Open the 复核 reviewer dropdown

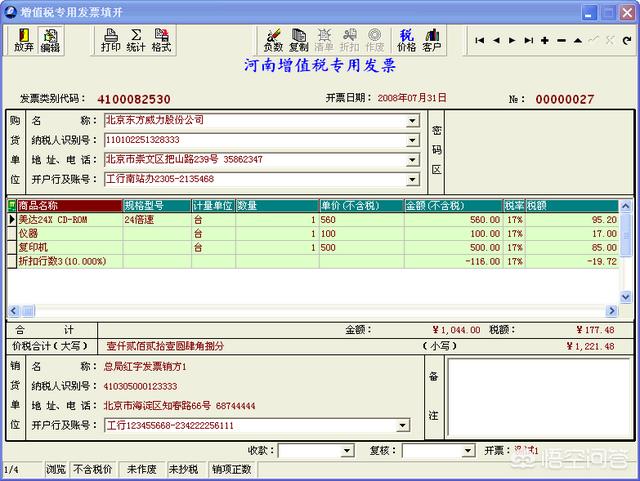tap(468, 451)
